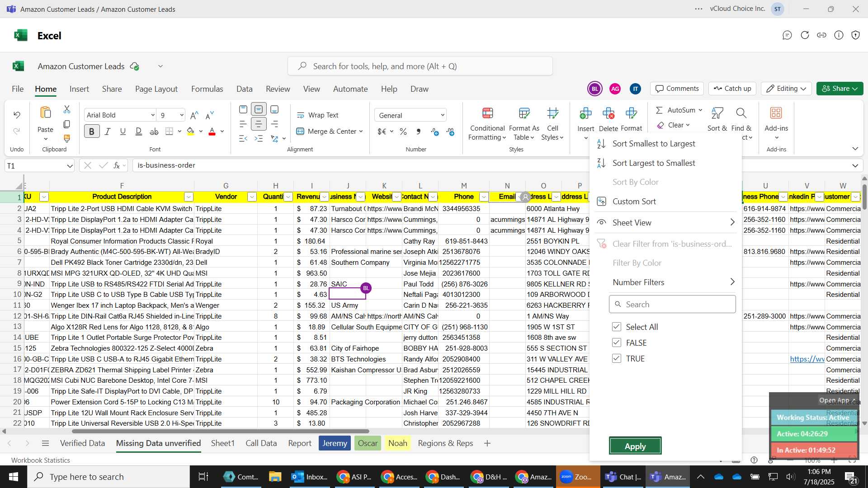Open the Editing mode dropdown
Viewport: 868px width, 488px height.
(x=786, y=89)
